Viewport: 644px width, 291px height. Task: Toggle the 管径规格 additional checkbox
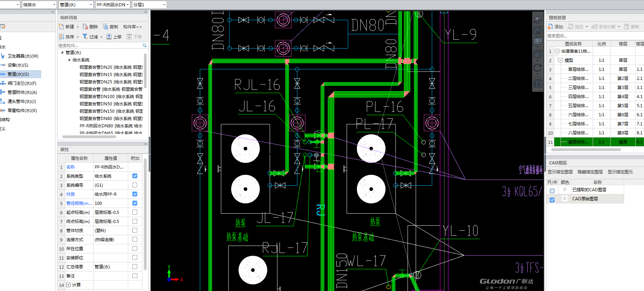point(135,203)
